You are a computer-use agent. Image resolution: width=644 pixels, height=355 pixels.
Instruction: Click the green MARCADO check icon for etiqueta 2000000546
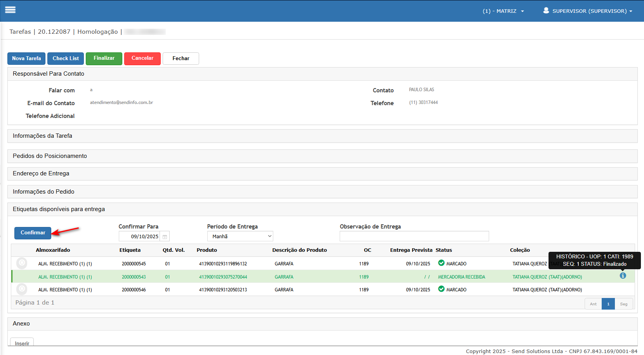click(441, 289)
